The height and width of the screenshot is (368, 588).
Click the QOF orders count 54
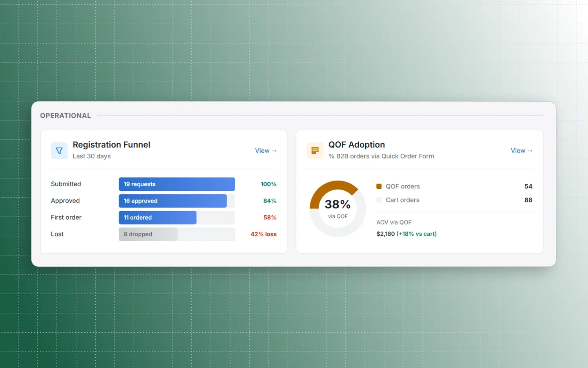coord(528,186)
